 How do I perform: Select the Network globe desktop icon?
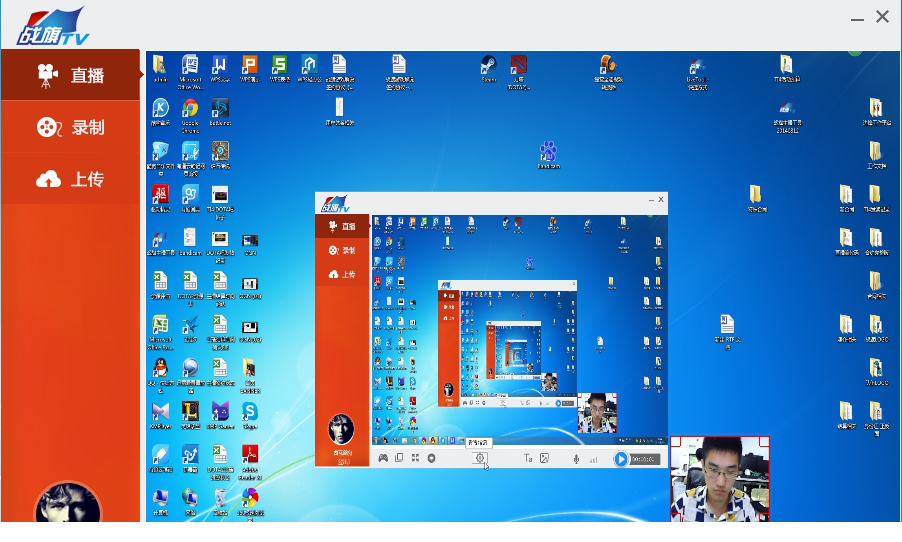[190, 502]
